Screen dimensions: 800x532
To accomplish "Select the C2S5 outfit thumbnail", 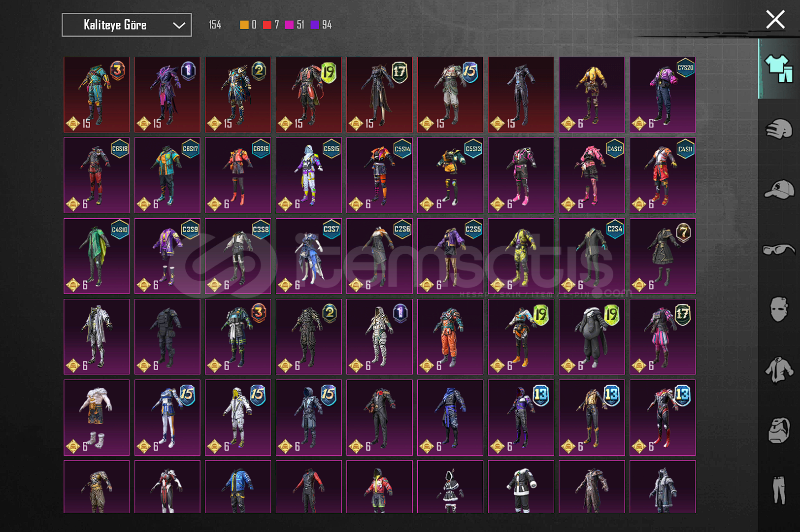I will (450, 256).
